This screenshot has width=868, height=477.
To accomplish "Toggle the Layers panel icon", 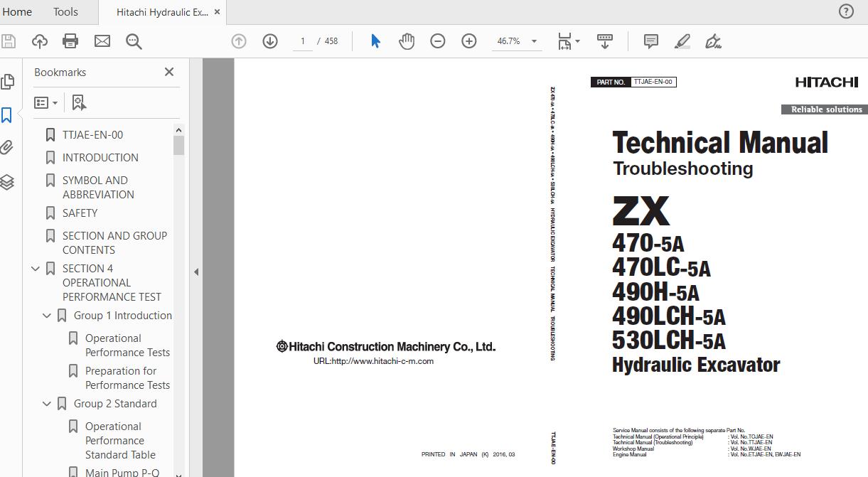I will pos(7,182).
